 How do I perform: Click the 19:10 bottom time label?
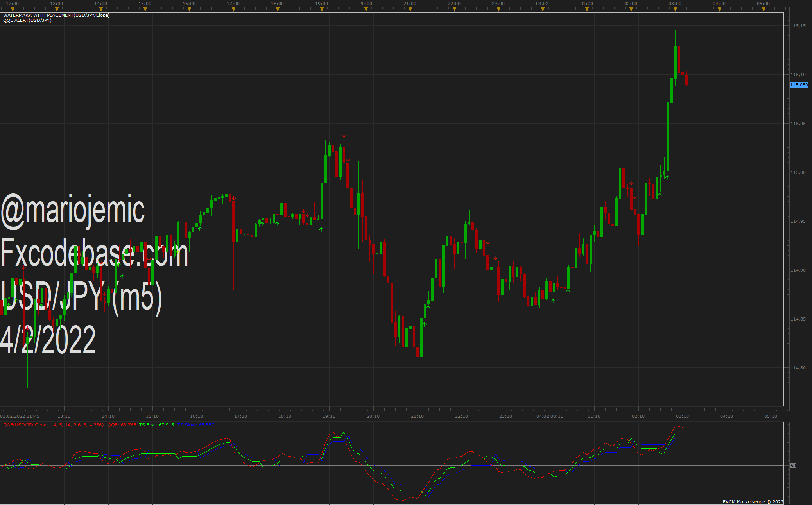[x=329, y=416]
